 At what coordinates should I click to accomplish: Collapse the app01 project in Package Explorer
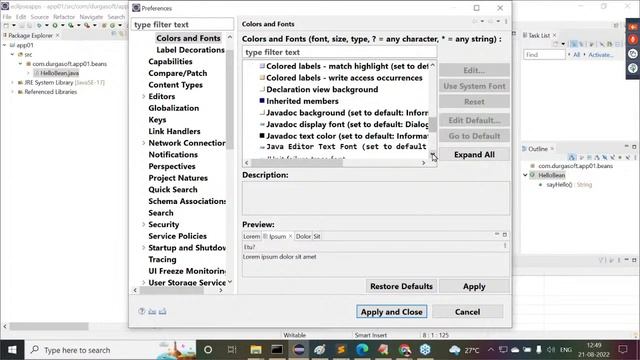(x=4, y=45)
